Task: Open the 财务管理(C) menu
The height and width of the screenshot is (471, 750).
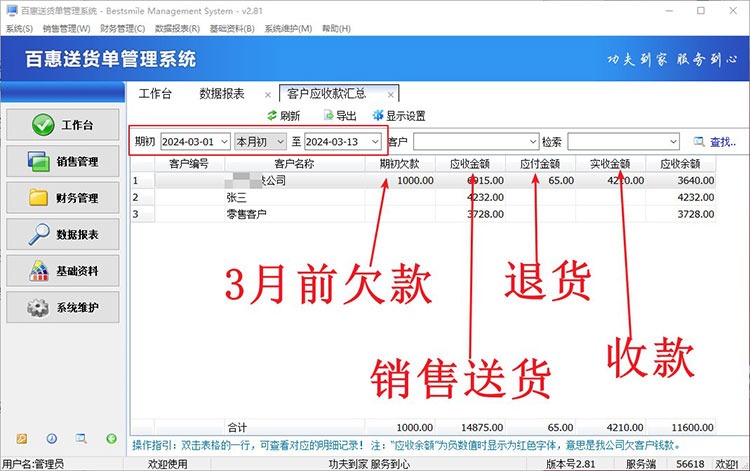Action: [122, 29]
